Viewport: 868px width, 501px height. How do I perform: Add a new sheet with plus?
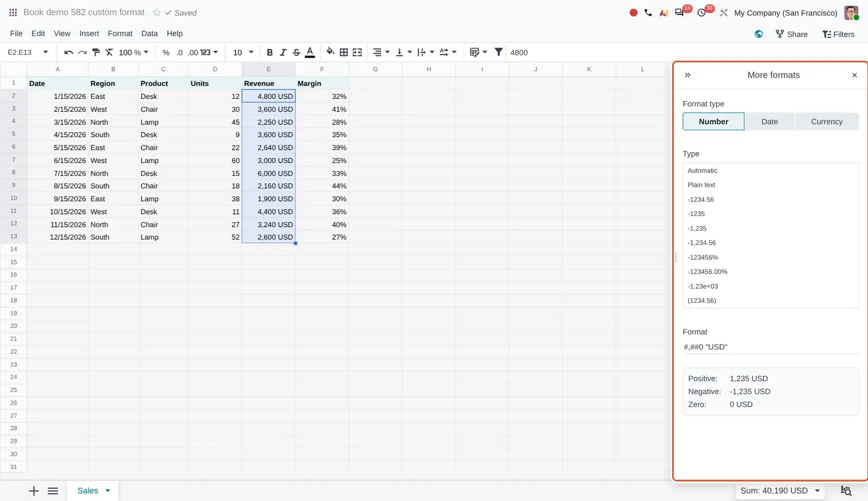[x=34, y=491]
